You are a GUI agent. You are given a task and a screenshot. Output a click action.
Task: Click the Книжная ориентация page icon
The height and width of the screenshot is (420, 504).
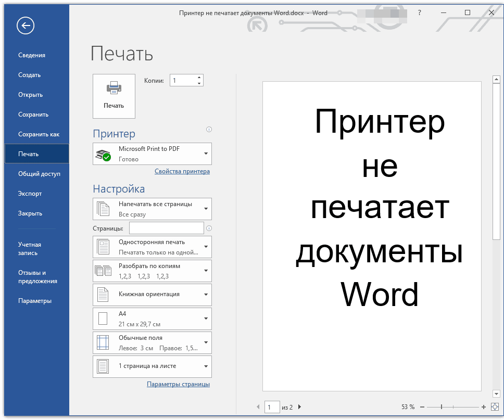pos(103,295)
